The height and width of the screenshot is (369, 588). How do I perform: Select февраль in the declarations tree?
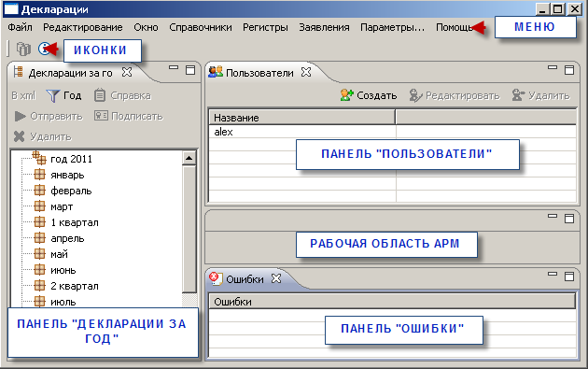(71, 192)
